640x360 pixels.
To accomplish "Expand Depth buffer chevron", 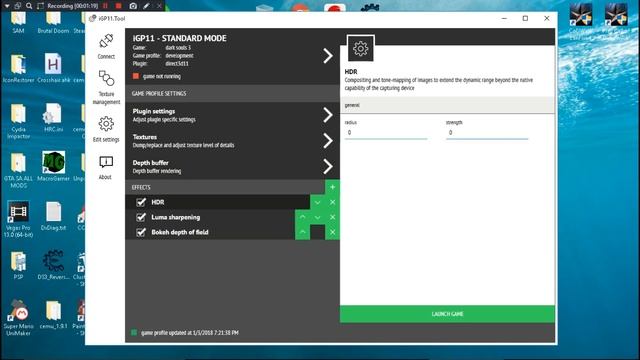I will [x=328, y=167].
